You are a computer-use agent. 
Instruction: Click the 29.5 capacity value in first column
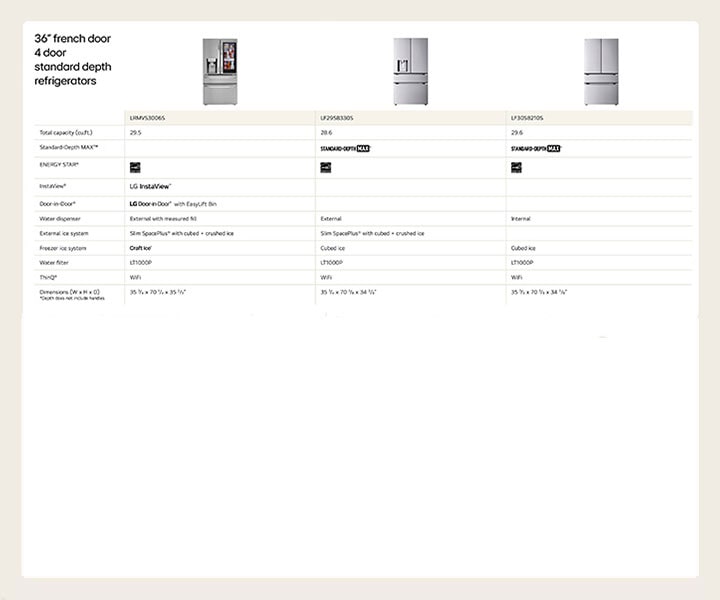135,133
